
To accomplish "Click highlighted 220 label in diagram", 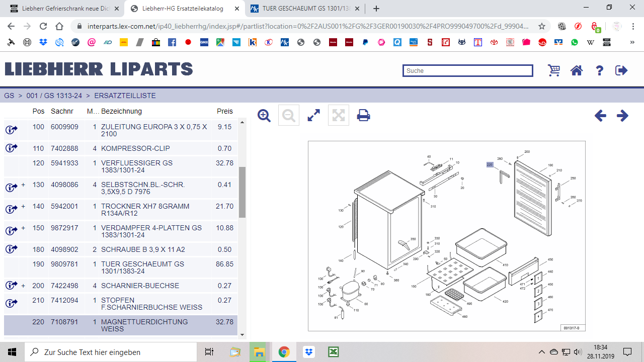I will click(490, 164).
